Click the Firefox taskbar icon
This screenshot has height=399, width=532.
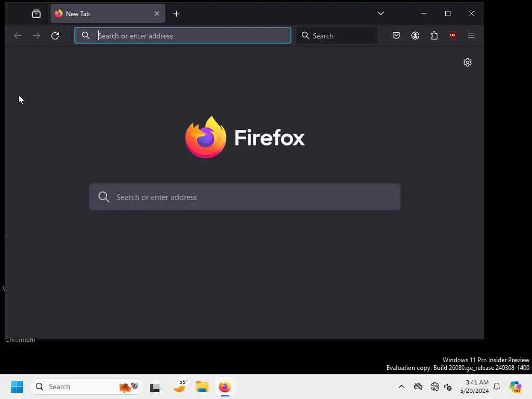224,387
